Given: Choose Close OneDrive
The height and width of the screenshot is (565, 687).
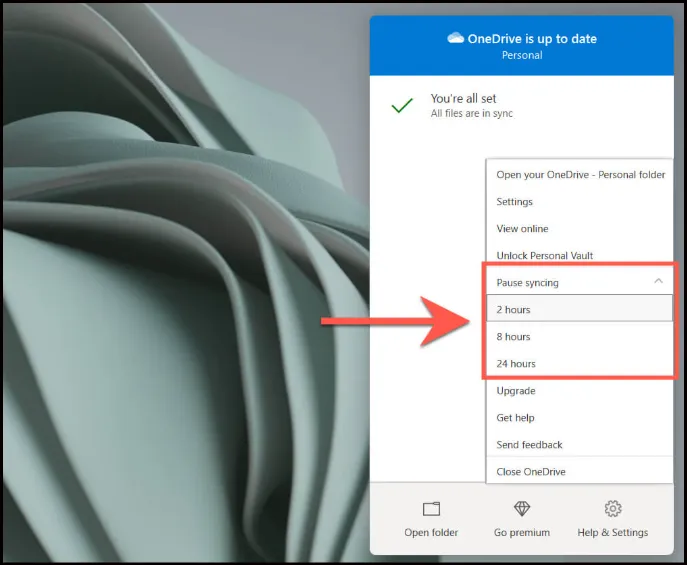Looking at the screenshot, I should pyautogui.click(x=580, y=471).
